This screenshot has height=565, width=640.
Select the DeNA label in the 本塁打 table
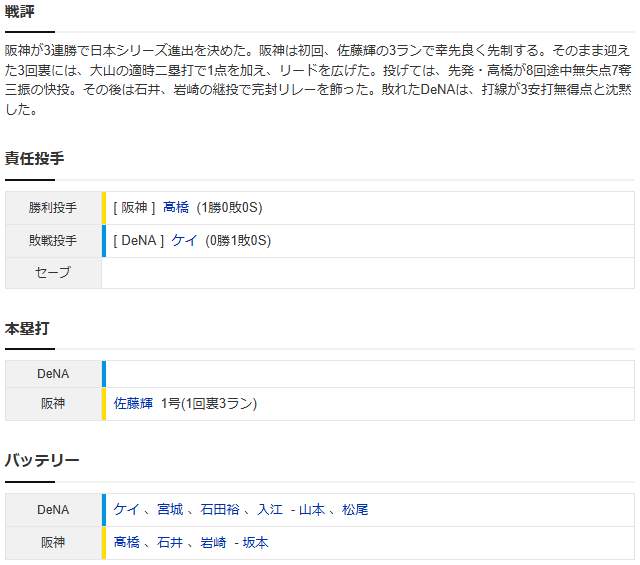tap(53, 374)
